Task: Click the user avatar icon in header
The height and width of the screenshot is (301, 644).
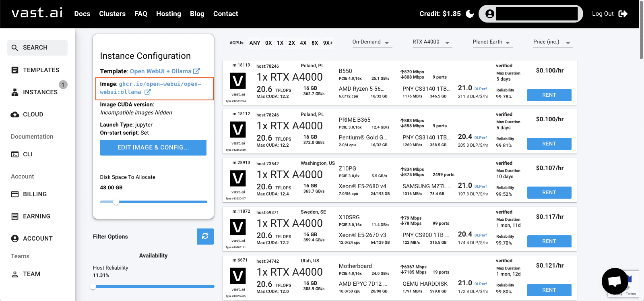Action: point(489,14)
